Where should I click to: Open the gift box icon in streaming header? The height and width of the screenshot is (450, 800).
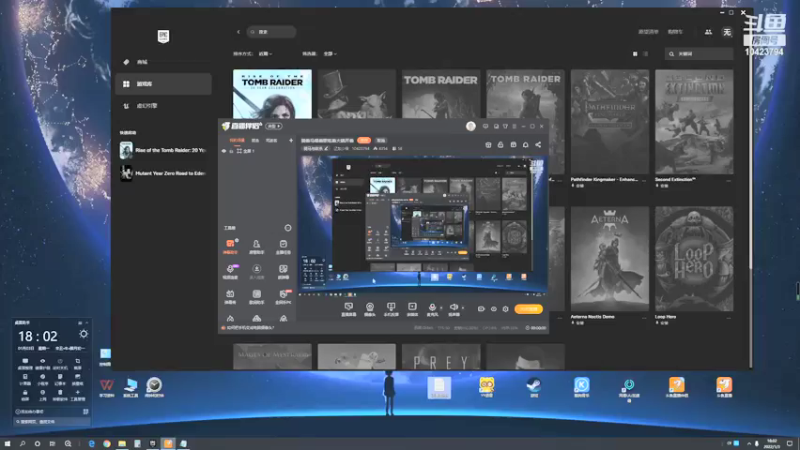[488, 145]
